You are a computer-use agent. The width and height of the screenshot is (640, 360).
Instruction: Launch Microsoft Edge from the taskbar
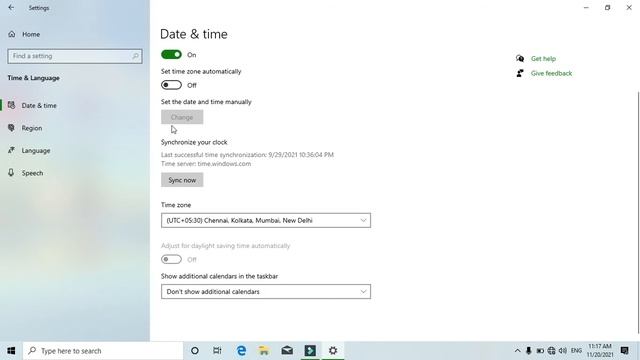coord(241,351)
